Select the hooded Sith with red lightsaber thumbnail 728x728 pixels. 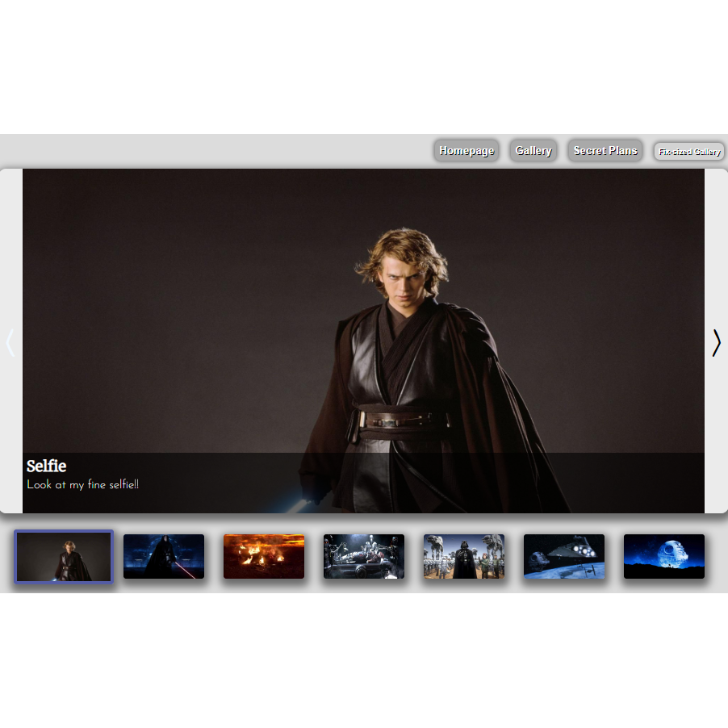[x=164, y=556]
